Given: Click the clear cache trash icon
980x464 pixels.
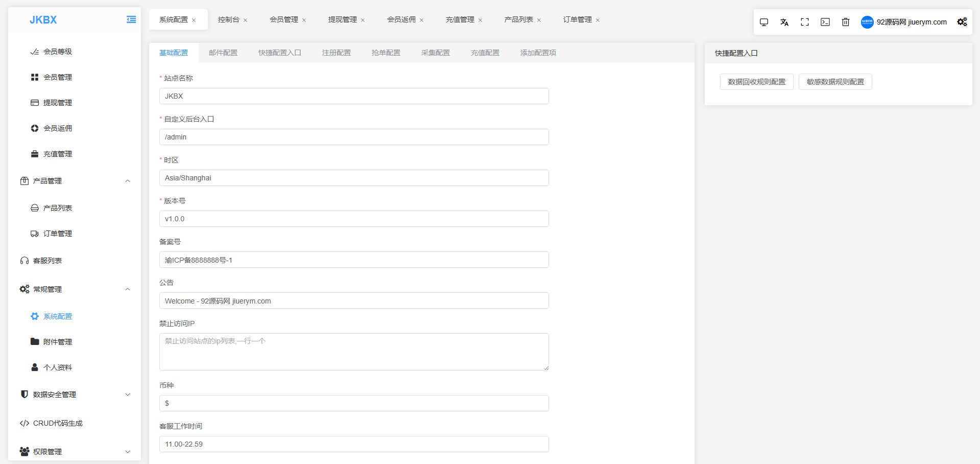Looking at the screenshot, I should (846, 22).
